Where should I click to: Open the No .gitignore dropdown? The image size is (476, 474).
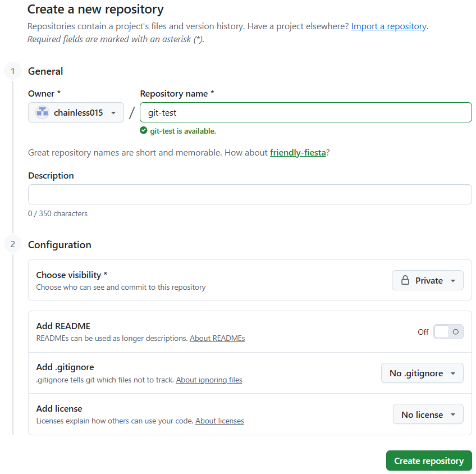422,373
